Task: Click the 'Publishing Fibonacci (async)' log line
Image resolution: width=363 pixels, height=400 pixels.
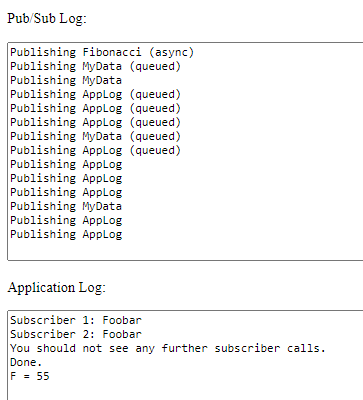Action: click(102, 52)
